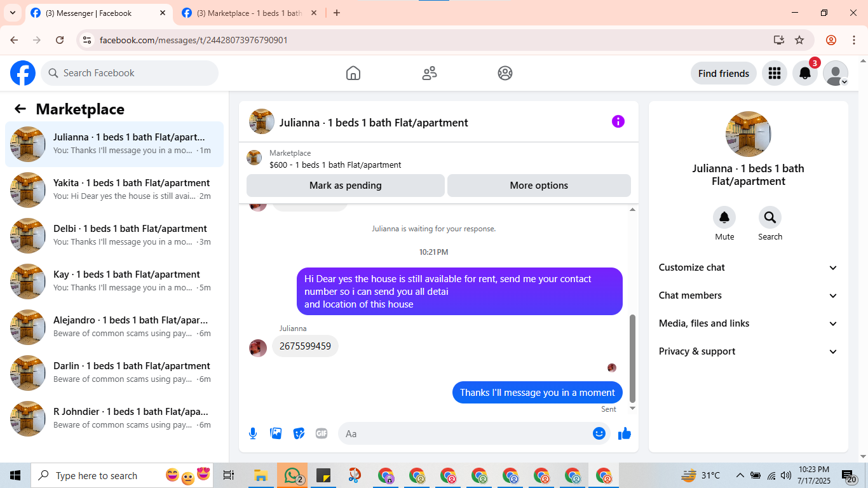Viewport: 868px width, 488px height.
Task: Click the Find friends button
Action: click(x=724, y=73)
